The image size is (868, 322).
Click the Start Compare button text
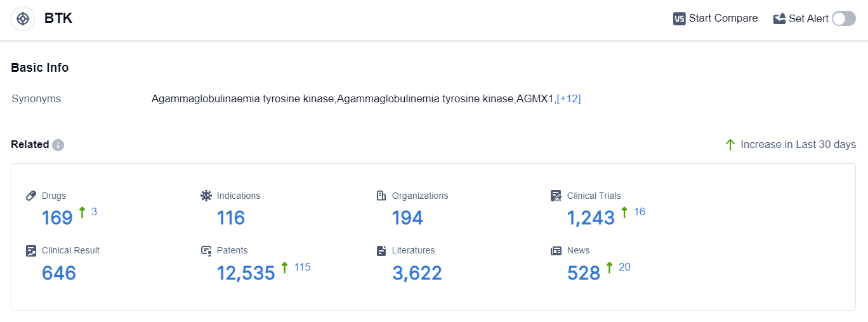[723, 18]
